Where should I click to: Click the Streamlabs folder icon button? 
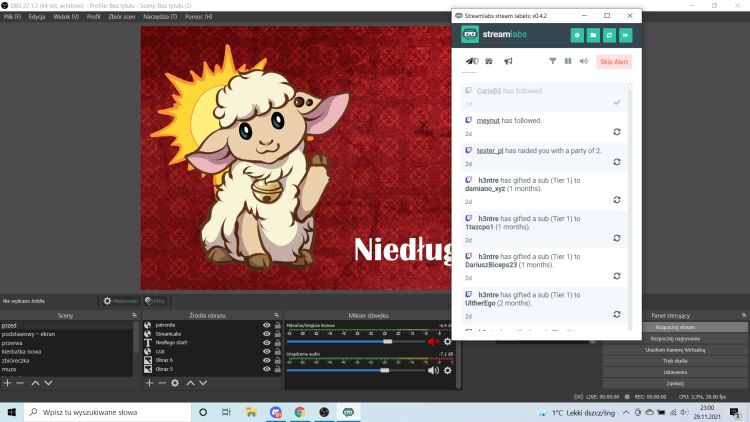(x=593, y=35)
